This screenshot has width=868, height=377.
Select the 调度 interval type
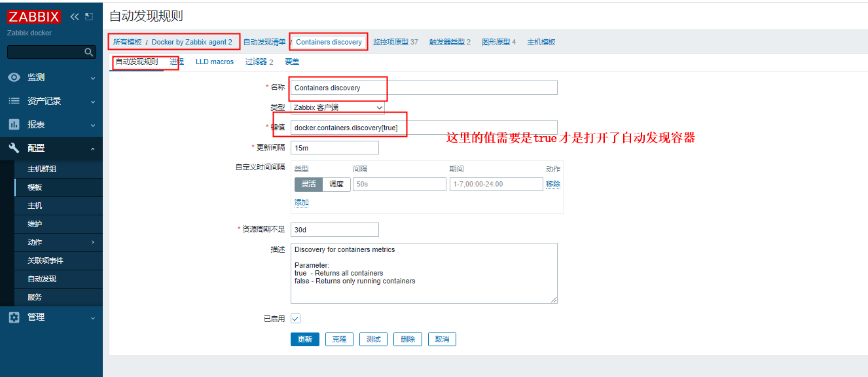pos(336,184)
